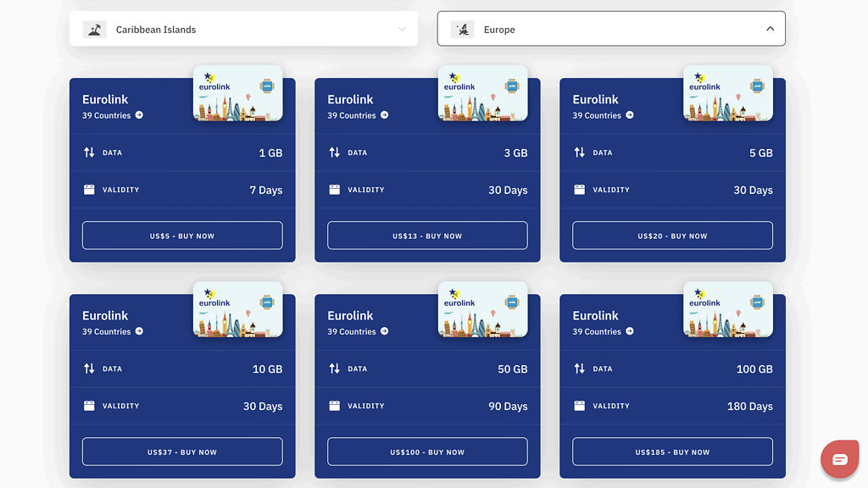The width and height of the screenshot is (868, 488).
Task: Click the palm island icon beside Caribbean Islands
Action: pos(95,30)
